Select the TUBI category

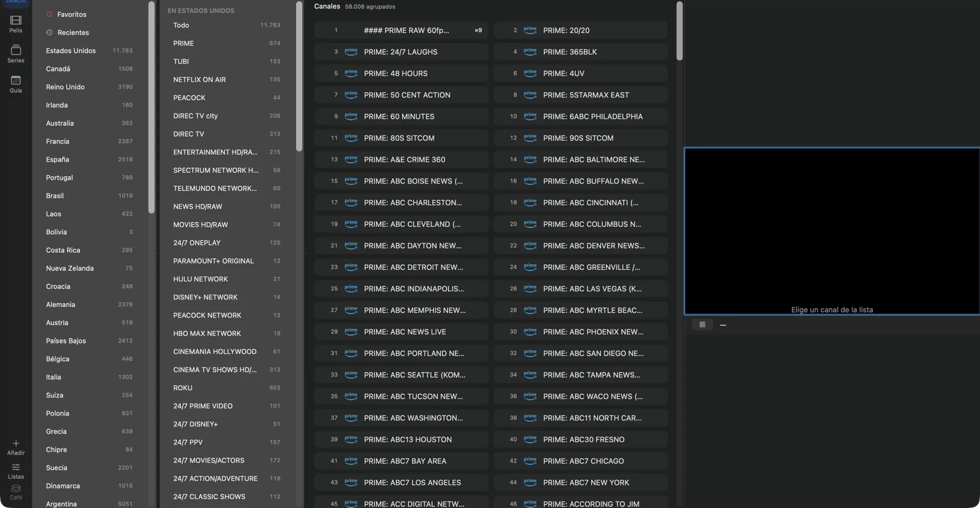point(227,61)
